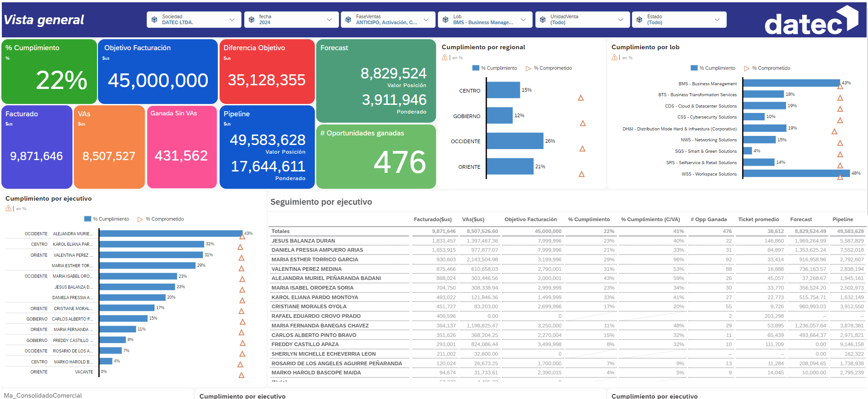Click triangle marker for DH&I Distribution row

click(834, 131)
